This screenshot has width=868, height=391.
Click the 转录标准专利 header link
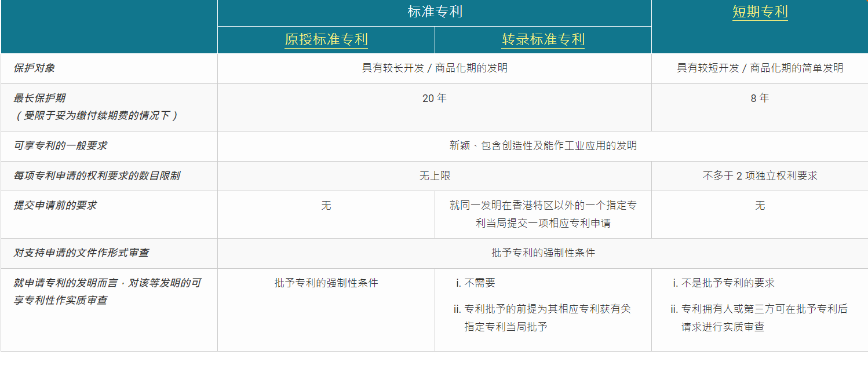point(543,39)
